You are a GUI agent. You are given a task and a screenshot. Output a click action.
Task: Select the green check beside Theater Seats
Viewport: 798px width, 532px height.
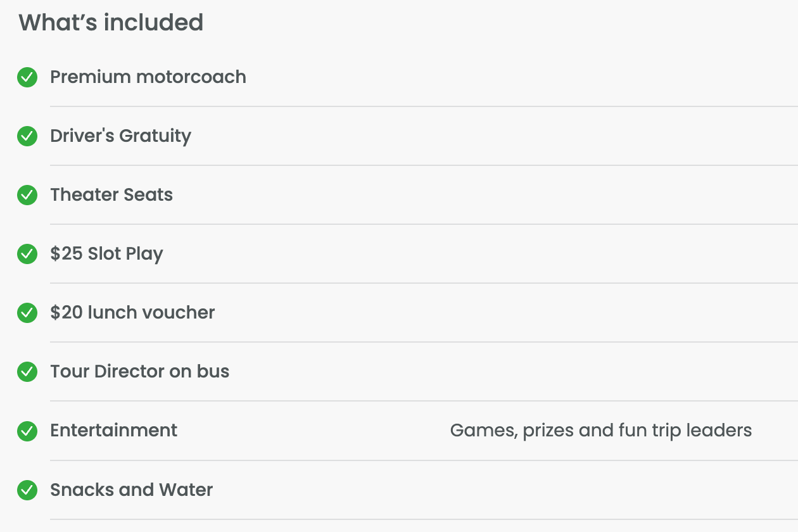27,195
